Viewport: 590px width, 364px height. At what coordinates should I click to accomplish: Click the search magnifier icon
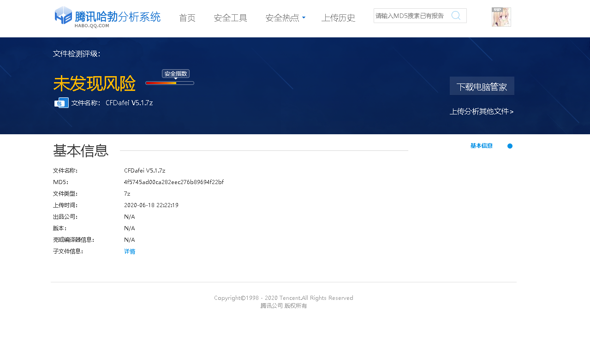pyautogui.click(x=456, y=15)
